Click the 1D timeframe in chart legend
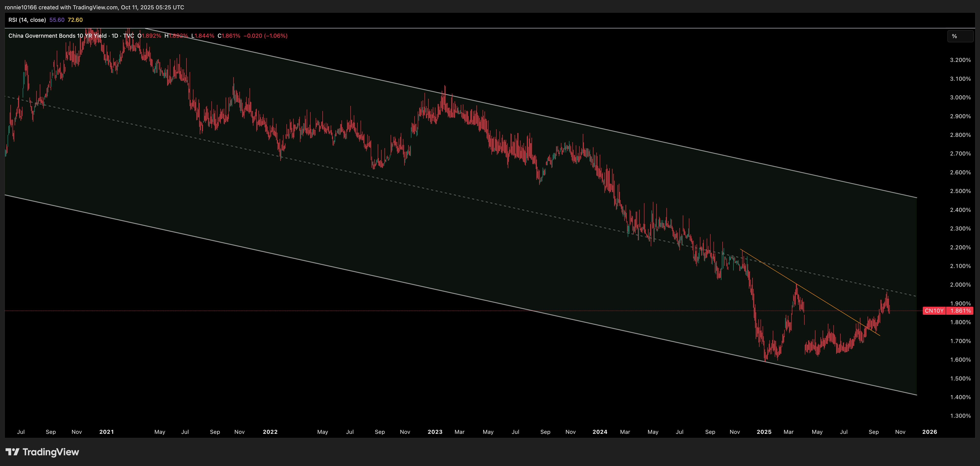Image resolution: width=980 pixels, height=466 pixels. pyautogui.click(x=115, y=36)
